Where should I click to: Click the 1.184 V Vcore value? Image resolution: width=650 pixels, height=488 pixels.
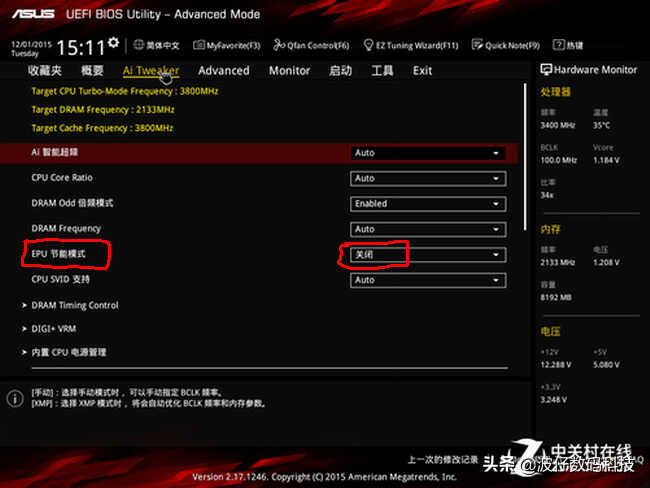606,160
